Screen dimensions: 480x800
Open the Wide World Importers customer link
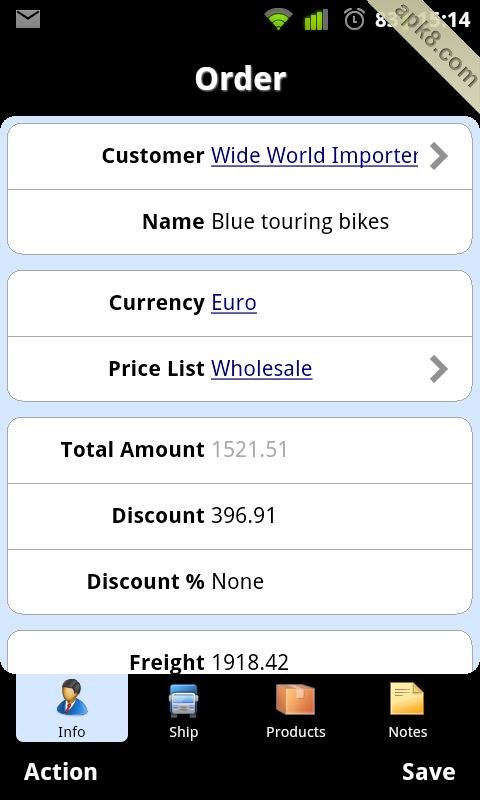(x=314, y=155)
